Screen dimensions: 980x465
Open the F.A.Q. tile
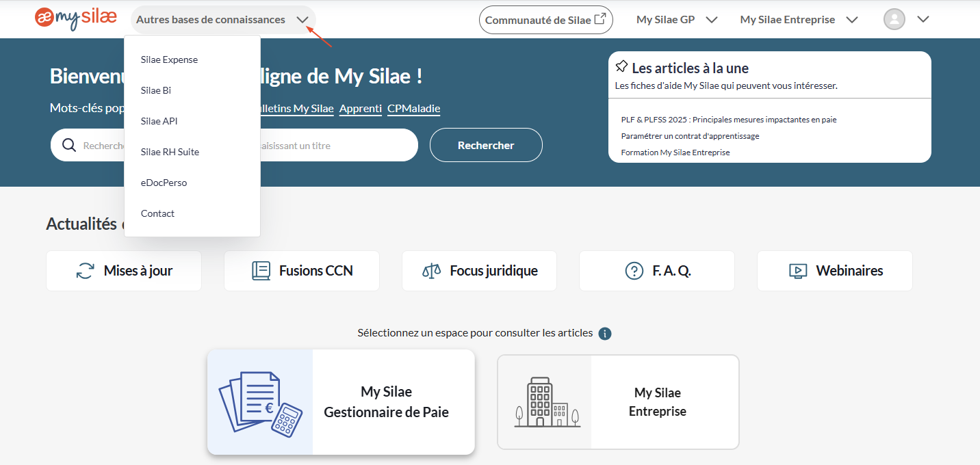click(x=656, y=271)
